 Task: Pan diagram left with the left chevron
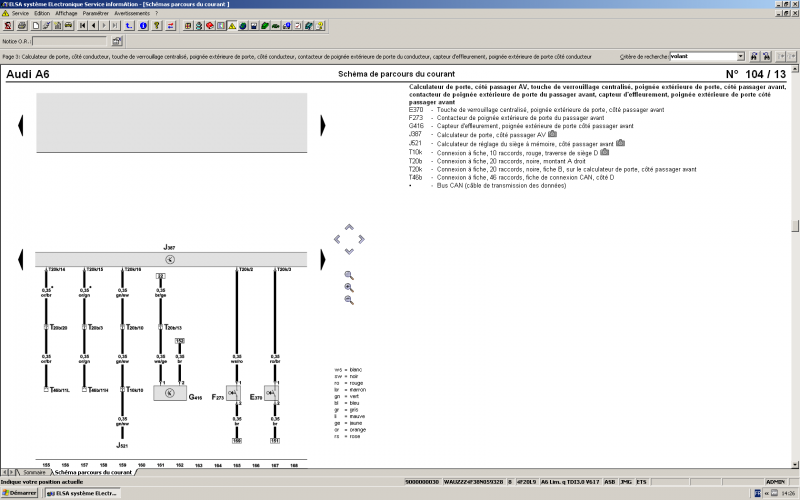pos(337,239)
